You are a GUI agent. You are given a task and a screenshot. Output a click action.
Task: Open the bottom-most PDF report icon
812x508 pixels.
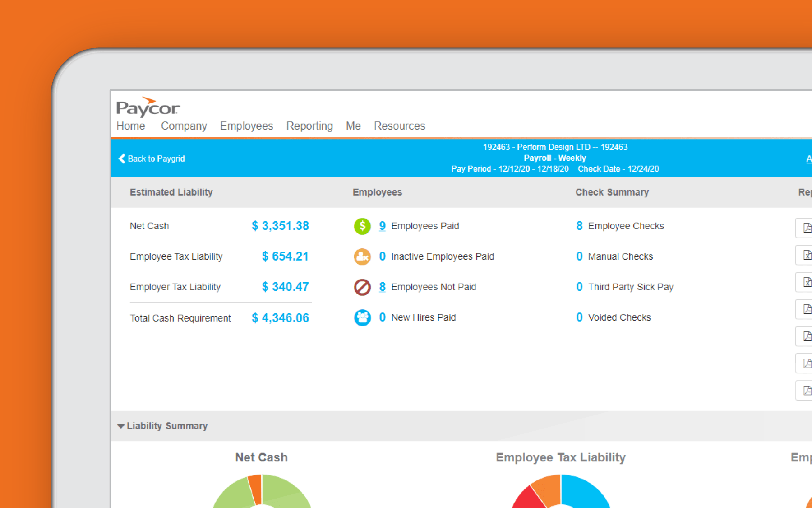804,391
